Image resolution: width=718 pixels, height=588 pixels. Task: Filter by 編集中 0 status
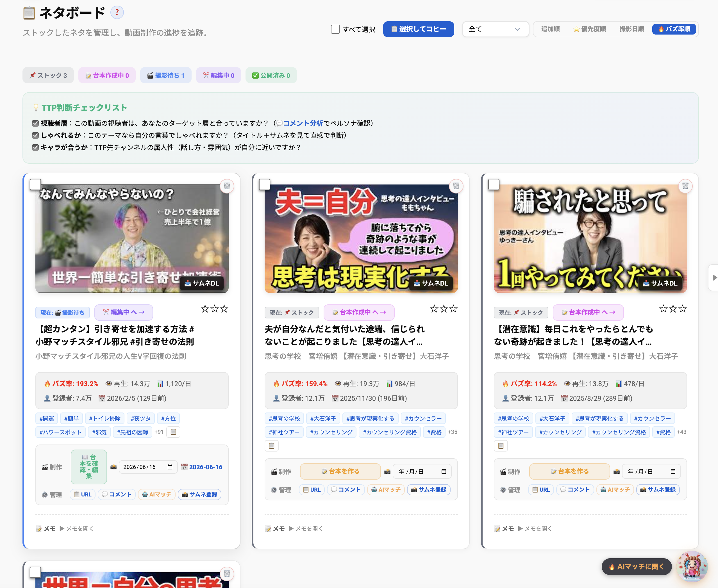[x=219, y=75]
